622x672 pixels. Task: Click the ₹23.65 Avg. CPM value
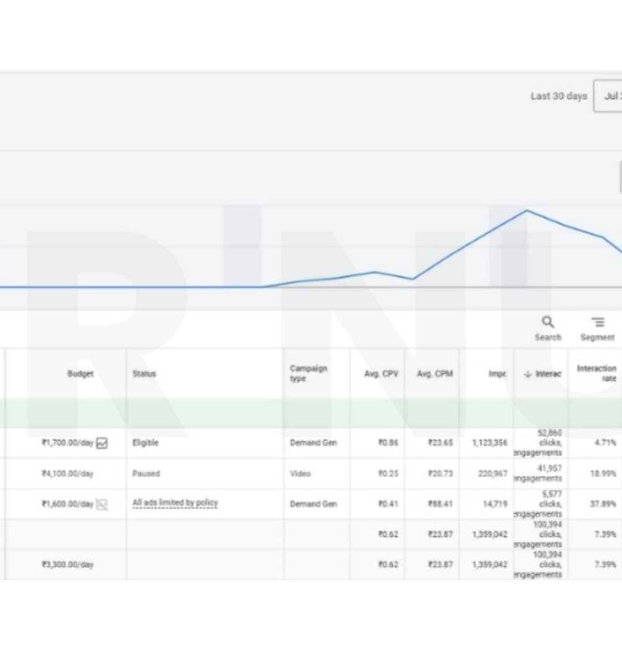pos(440,443)
